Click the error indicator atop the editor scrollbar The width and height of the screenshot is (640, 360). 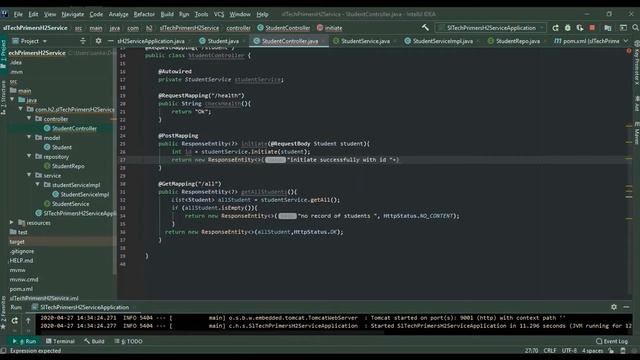coord(629,51)
